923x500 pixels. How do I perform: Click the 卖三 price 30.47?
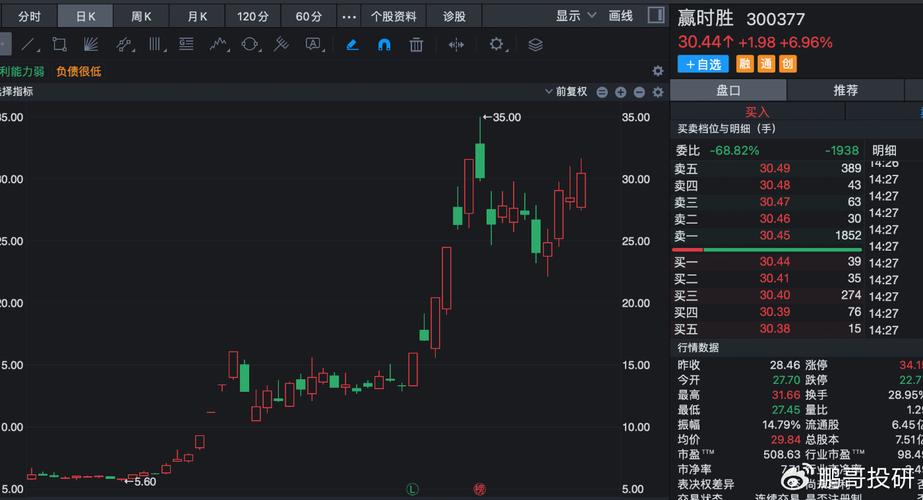click(x=775, y=202)
